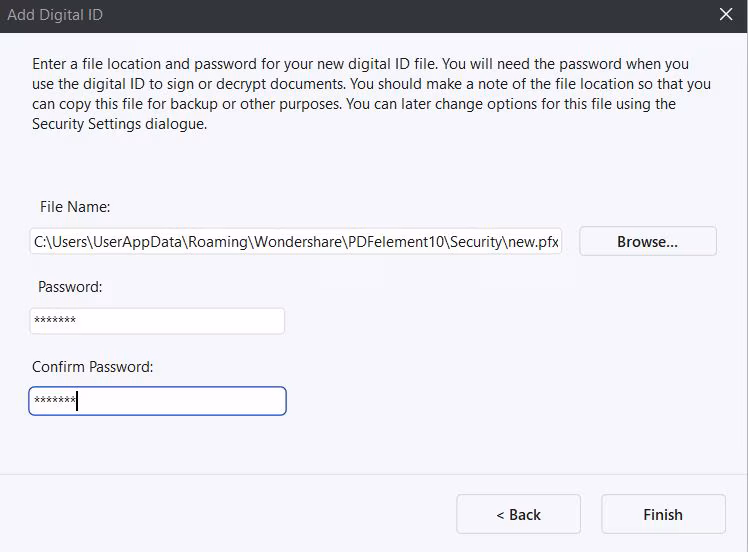This screenshot has width=748, height=552.
Task: Focus the File Name path field
Action: pyautogui.click(x=296, y=241)
